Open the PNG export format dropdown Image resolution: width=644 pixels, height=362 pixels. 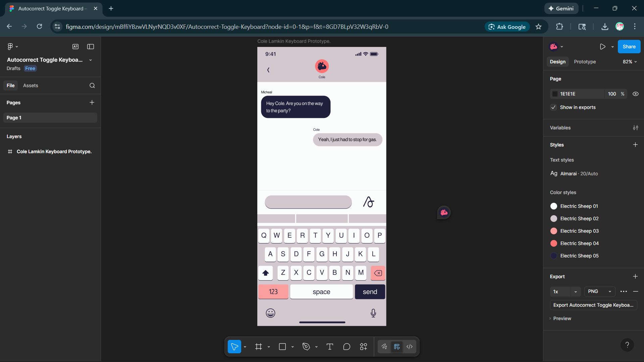pyautogui.click(x=599, y=292)
